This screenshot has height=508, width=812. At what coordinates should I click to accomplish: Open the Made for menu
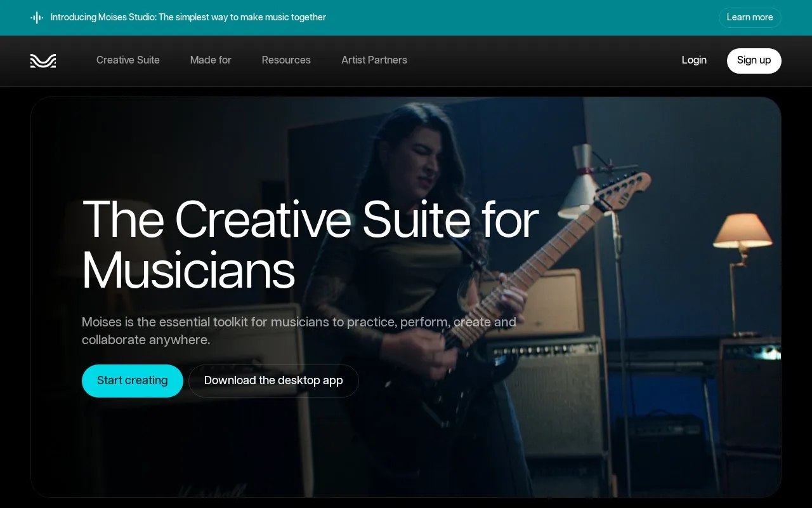(211, 60)
